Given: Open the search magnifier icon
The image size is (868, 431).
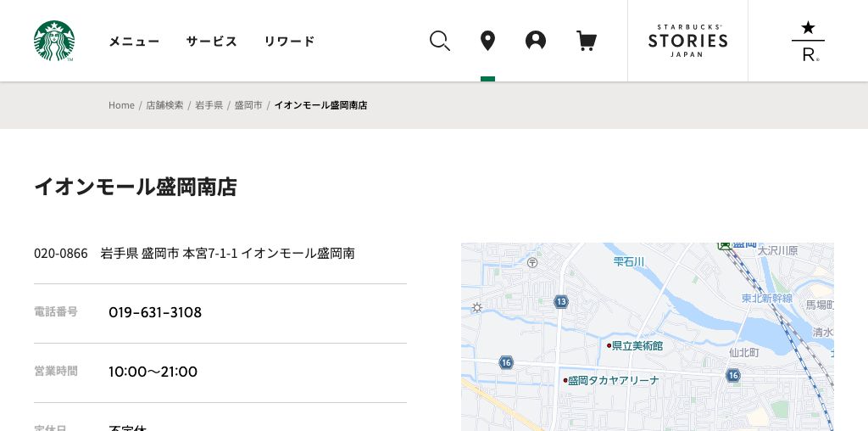Looking at the screenshot, I should [440, 41].
